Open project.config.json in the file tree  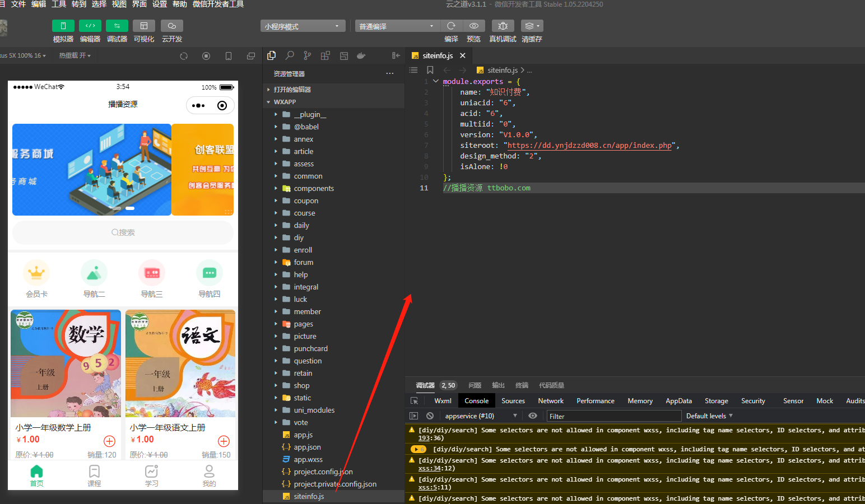coord(333,472)
